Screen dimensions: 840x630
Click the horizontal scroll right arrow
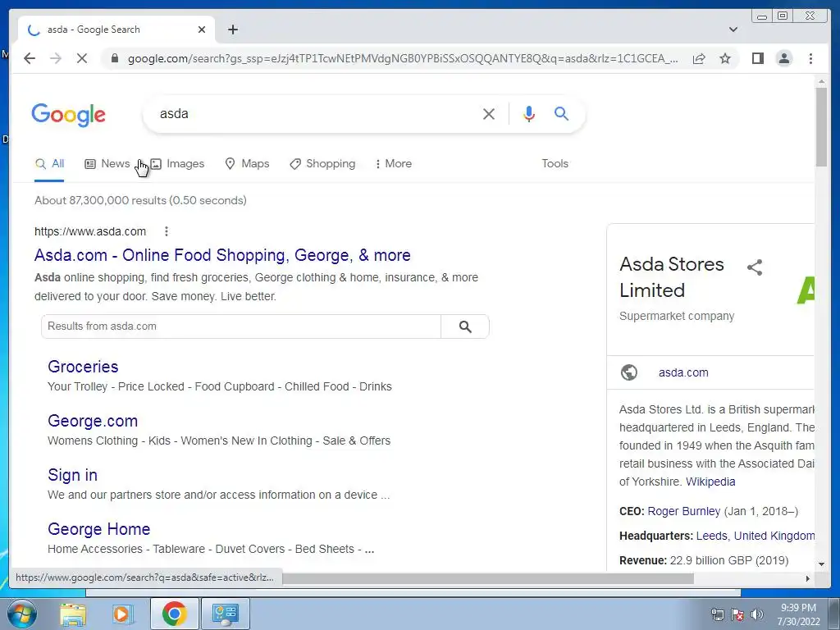(808, 578)
